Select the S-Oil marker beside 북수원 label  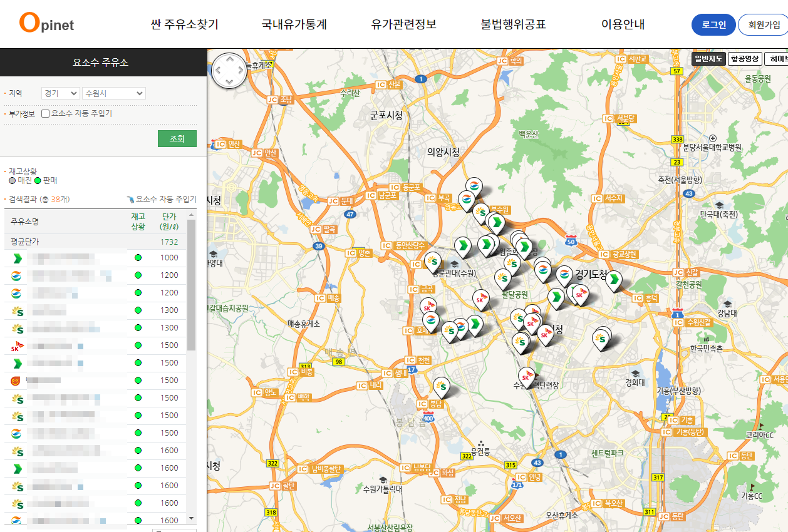(x=481, y=213)
